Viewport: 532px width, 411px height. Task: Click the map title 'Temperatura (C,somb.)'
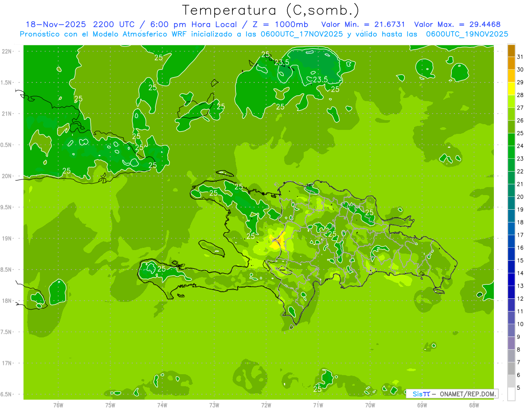point(271,10)
